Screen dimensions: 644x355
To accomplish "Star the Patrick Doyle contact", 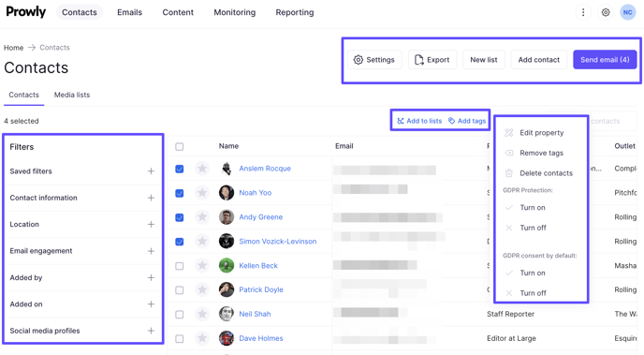I will [x=202, y=289].
